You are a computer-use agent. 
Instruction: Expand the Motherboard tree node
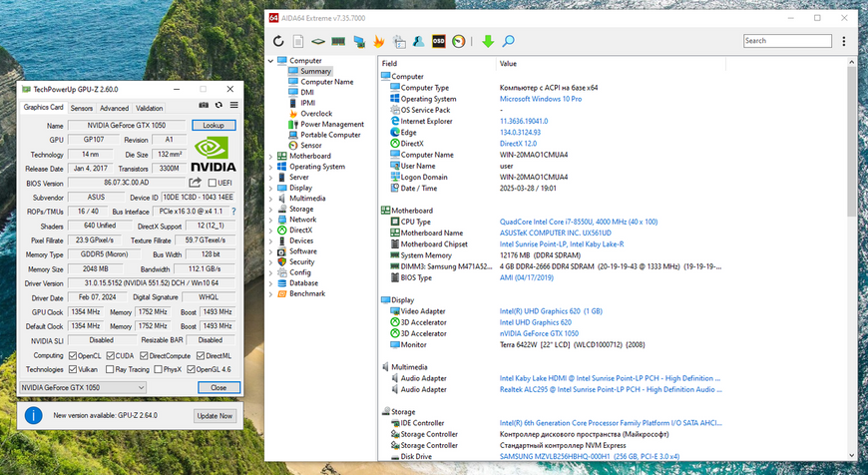(270, 156)
